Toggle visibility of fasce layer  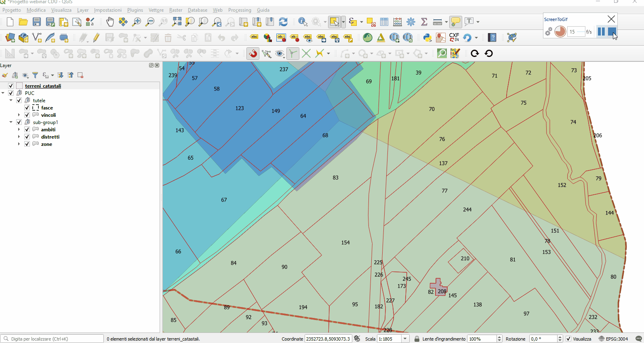click(x=27, y=107)
